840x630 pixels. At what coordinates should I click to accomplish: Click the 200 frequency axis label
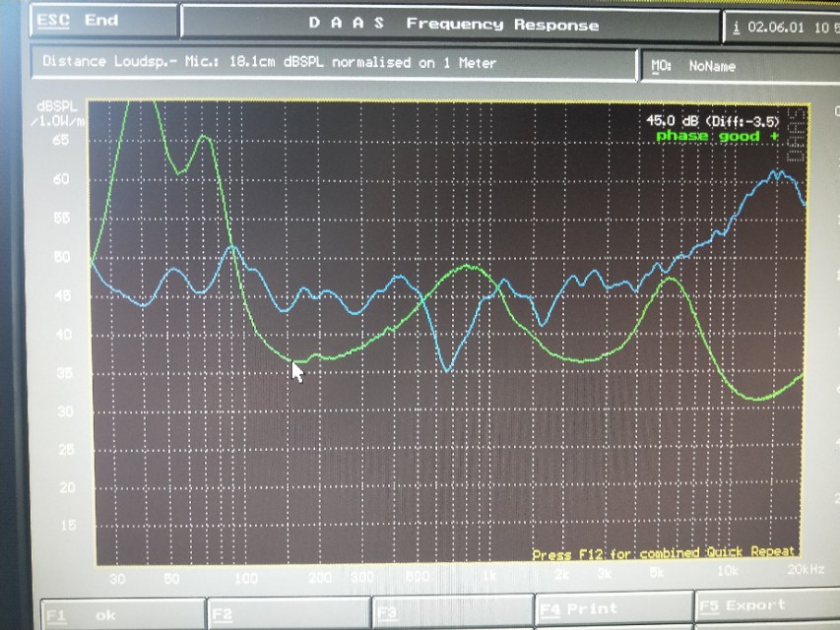pyautogui.click(x=320, y=578)
